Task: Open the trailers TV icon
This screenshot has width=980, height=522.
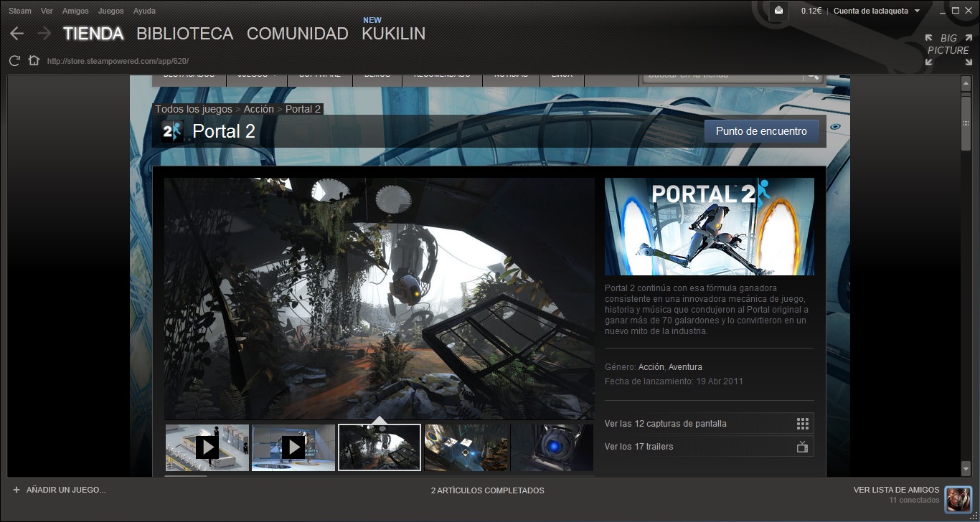Action: coord(803,447)
